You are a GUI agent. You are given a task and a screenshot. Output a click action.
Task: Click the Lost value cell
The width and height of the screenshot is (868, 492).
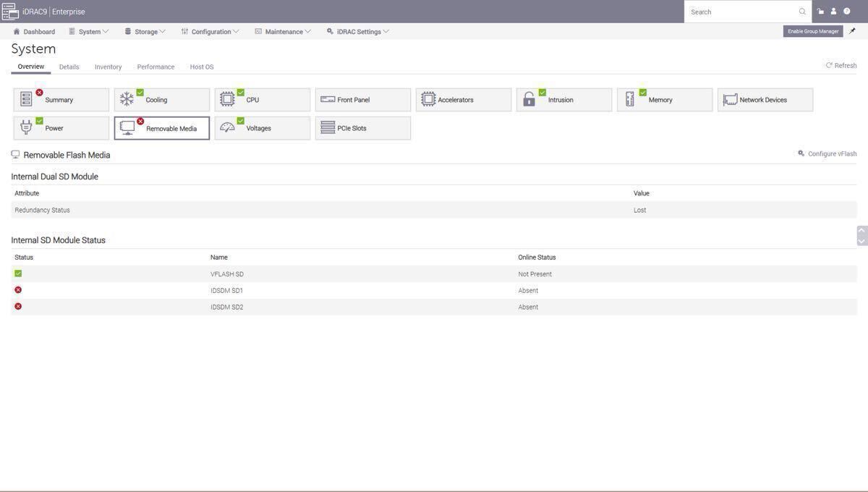click(640, 210)
